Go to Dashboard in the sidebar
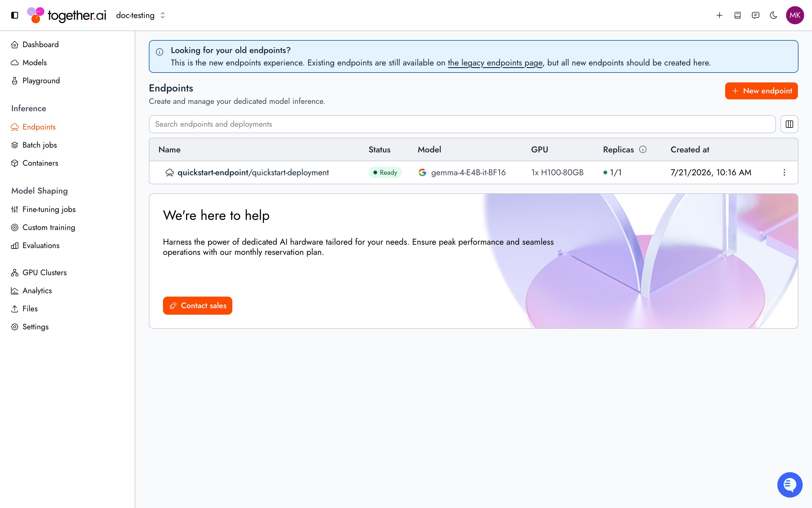 pyautogui.click(x=35, y=44)
